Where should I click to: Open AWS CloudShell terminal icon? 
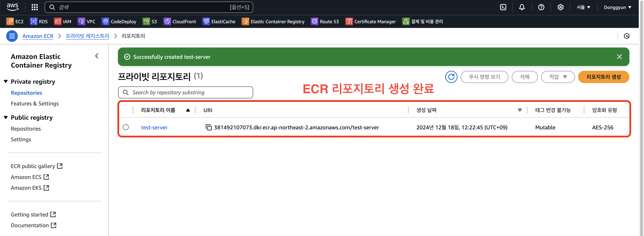(503, 7)
